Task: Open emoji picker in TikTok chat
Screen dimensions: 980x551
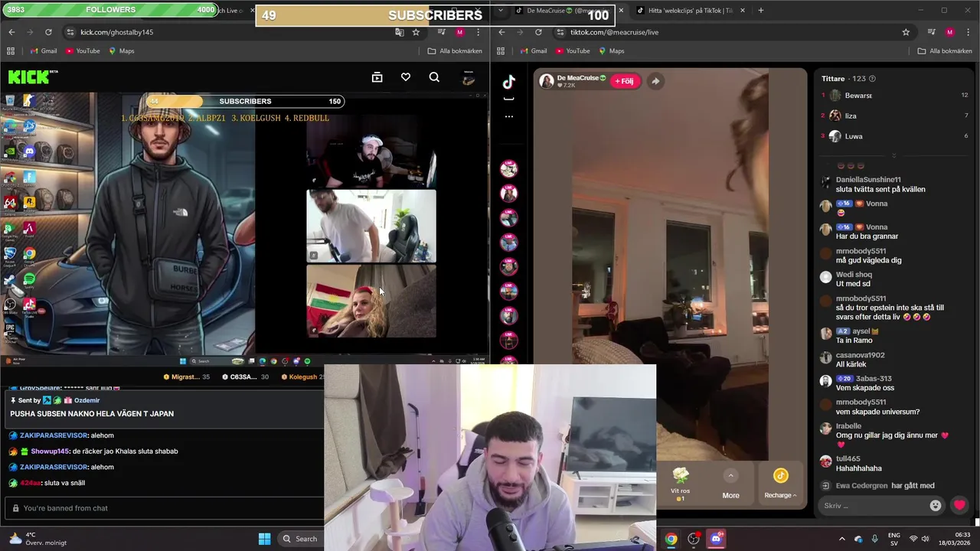Action: click(935, 505)
